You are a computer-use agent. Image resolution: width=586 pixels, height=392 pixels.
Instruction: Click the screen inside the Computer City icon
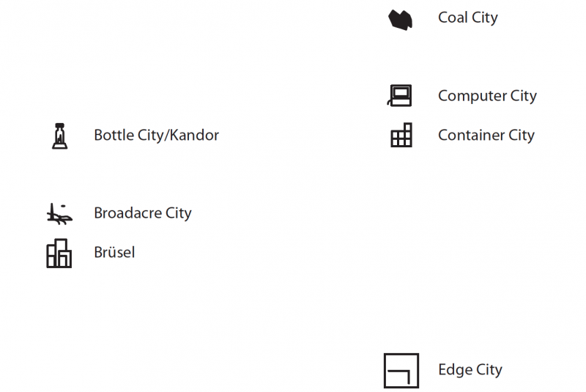click(401, 92)
